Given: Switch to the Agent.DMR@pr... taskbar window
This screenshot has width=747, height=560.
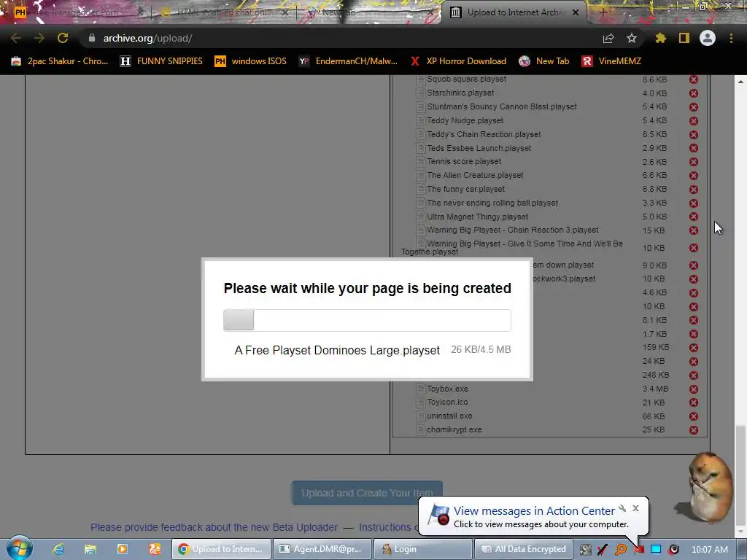Looking at the screenshot, I should [x=321, y=549].
